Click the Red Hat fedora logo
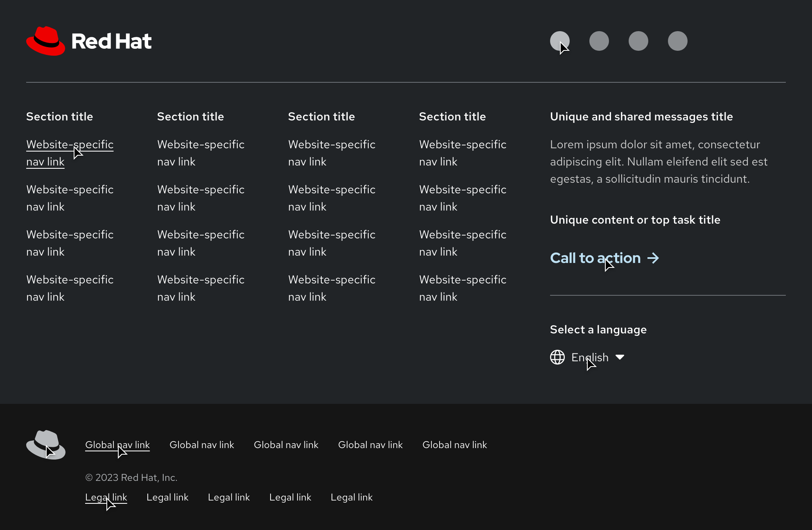812x530 pixels. tap(46, 41)
